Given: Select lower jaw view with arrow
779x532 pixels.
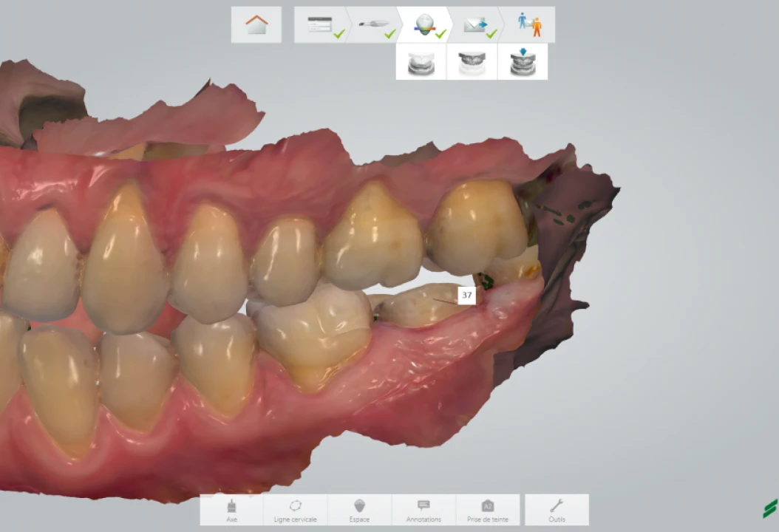Looking at the screenshot, I should [523, 62].
